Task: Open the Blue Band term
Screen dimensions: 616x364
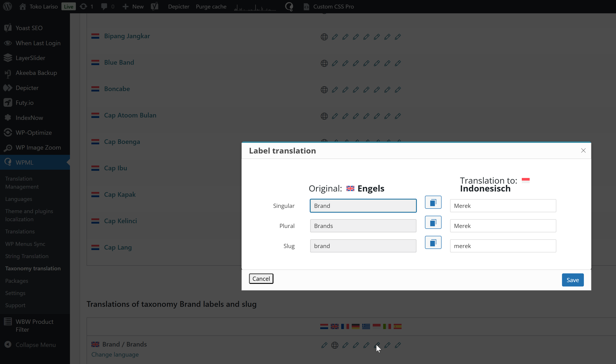Action: pyautogui.click(x=119, y=62)
